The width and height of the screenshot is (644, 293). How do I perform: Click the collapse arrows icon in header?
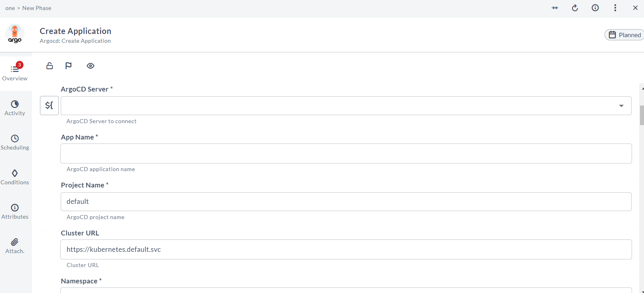tap(555, 8)
